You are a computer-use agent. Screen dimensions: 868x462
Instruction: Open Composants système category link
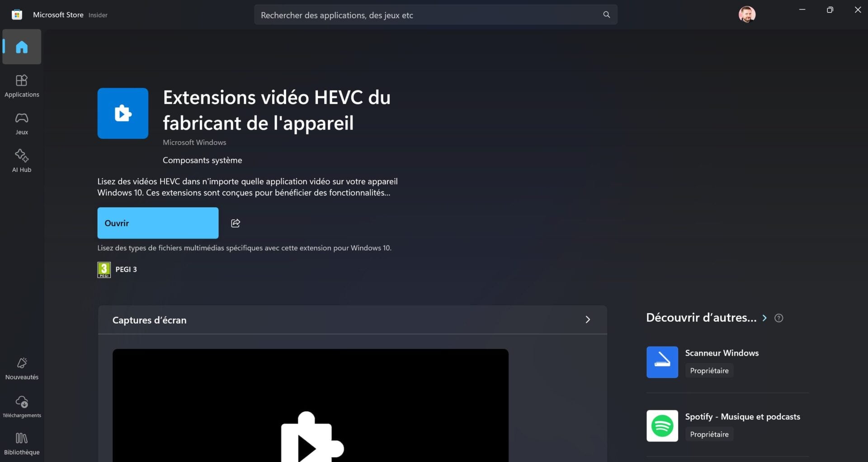[202, 160]
